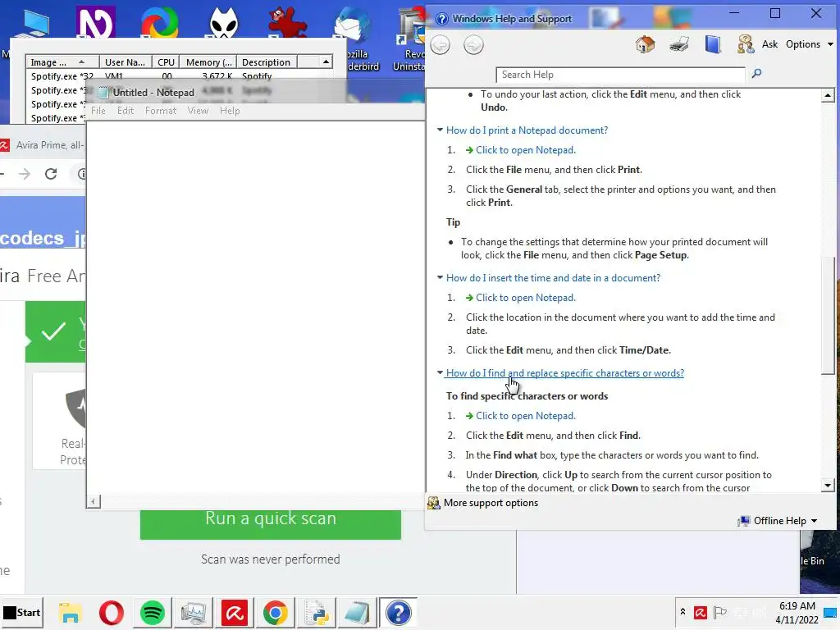This screenshot has height=630, width=840.
Task: Open File Explorer from the taskbar
Action: pos(70,612)
